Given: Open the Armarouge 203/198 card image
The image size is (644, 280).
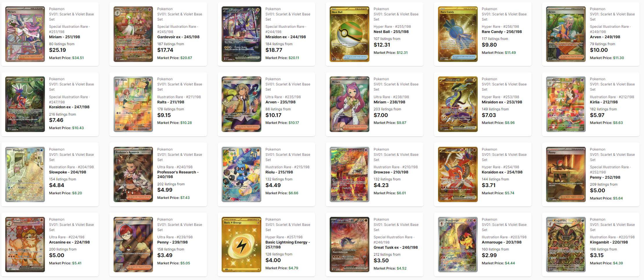Looking at the screenshot, I should click(457, 244).
